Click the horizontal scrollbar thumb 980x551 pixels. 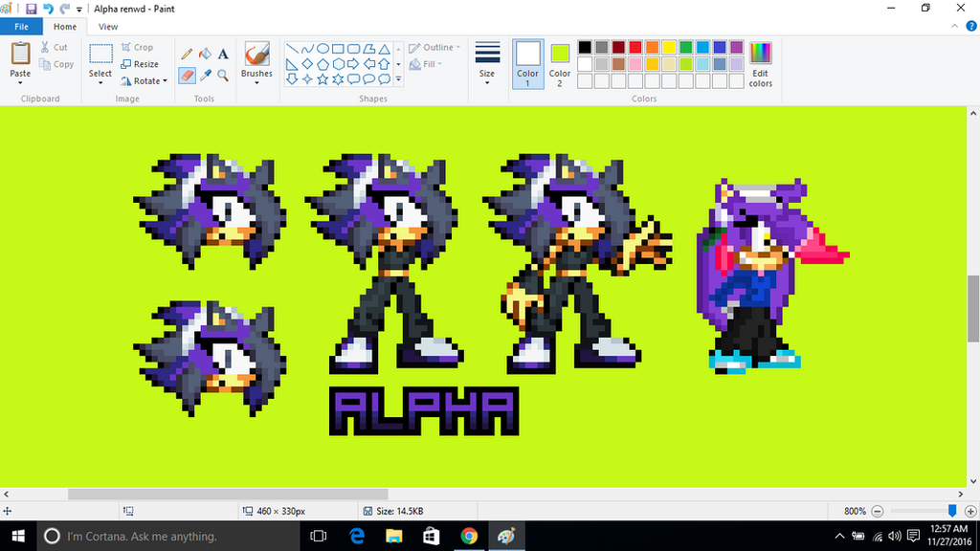point(228,495)
